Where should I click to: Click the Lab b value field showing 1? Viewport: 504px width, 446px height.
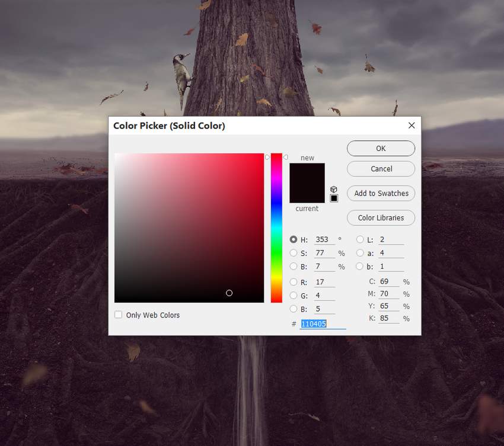391,266
